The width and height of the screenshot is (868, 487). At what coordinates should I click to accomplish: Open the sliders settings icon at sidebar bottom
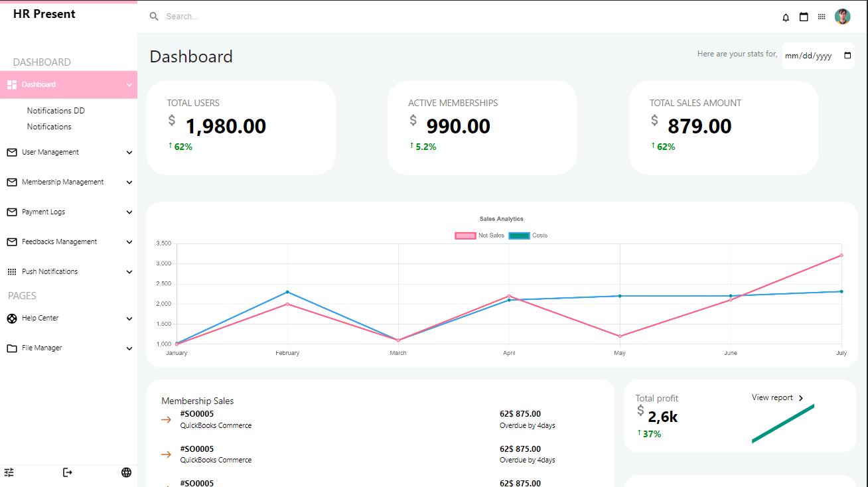(9, 472)
